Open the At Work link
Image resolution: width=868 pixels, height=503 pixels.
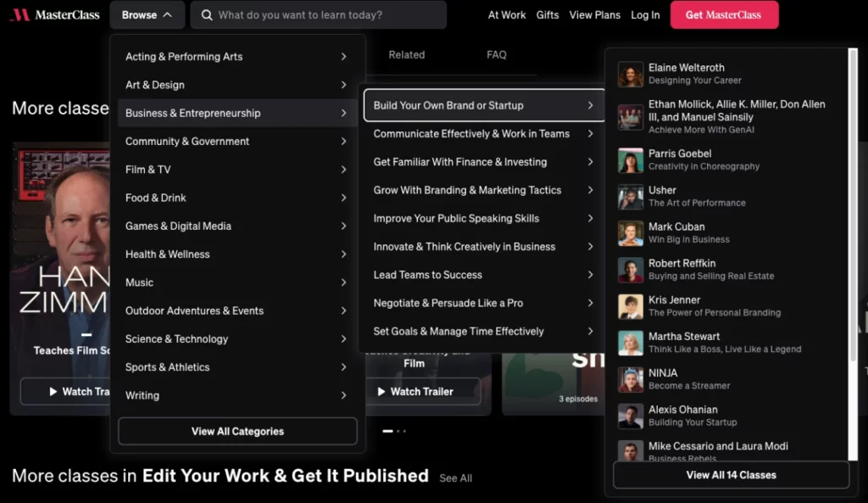coord(507,15)
